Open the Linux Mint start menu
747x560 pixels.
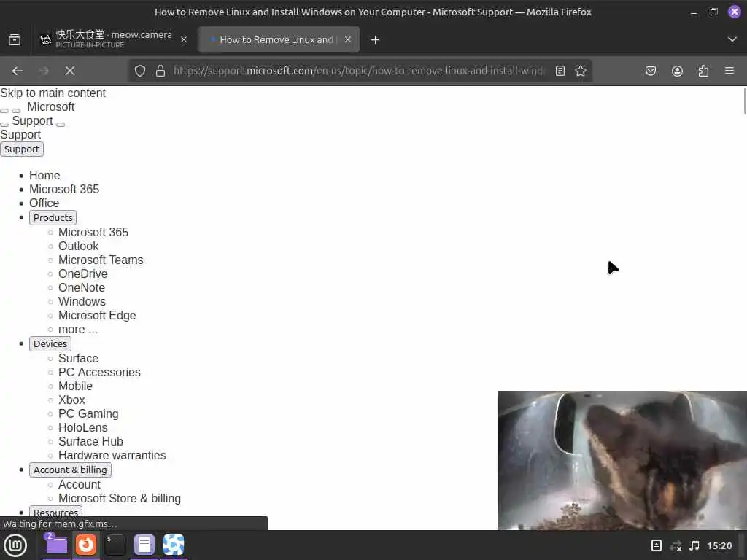click(x=15, y=545)
